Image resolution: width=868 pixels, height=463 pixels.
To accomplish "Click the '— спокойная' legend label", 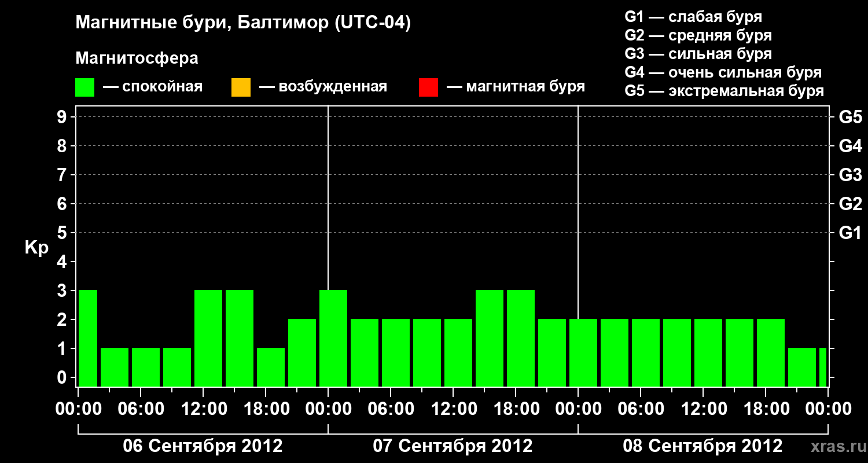I will 153,87.
